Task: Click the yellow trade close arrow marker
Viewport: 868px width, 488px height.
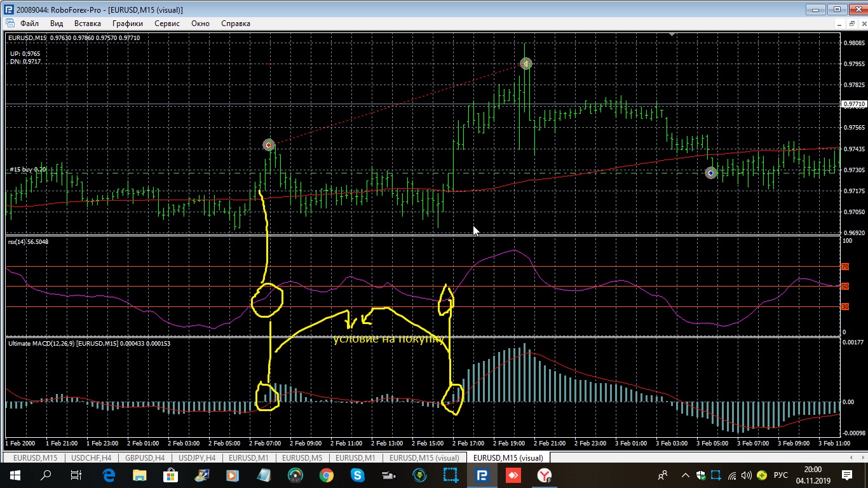Action: coord(526,64)
